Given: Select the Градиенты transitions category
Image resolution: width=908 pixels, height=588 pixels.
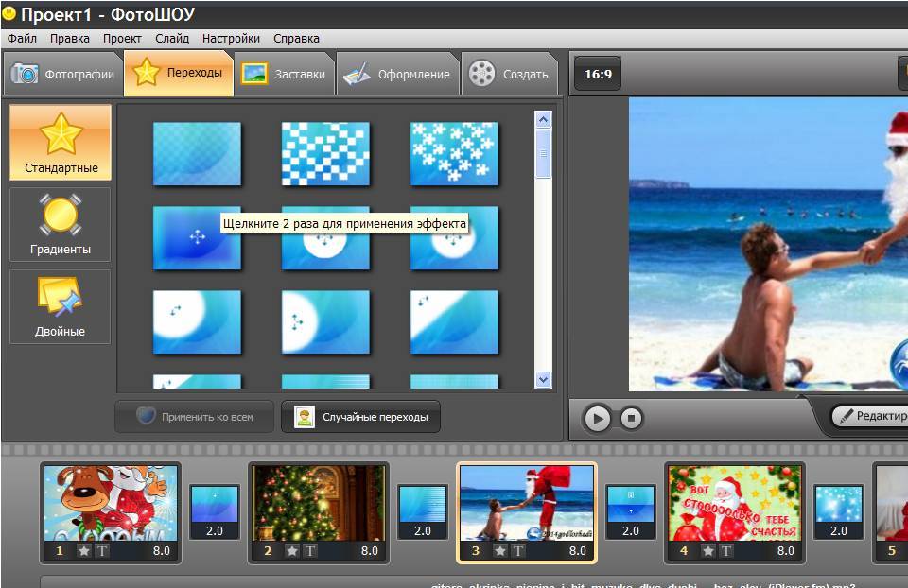Looking at the screenshot, I should [x=61, y=225].
